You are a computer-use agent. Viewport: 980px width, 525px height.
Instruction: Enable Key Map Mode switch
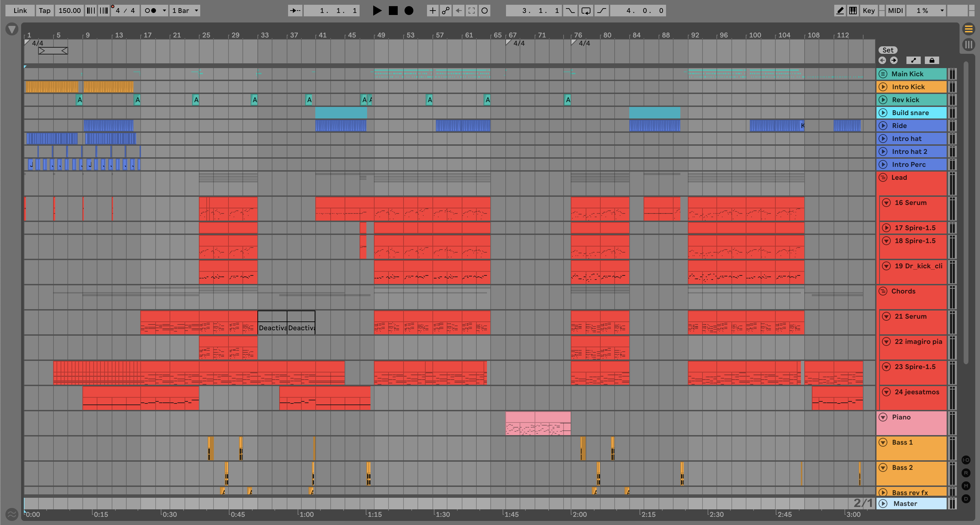(x=869, y=11)
